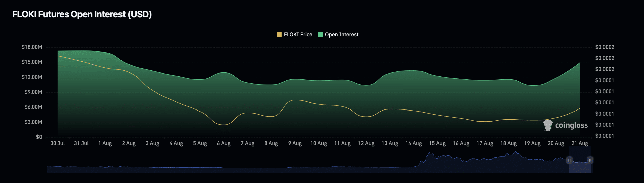
Task: Click the $6.00M axis label
Action: click(x=33, y=107)
